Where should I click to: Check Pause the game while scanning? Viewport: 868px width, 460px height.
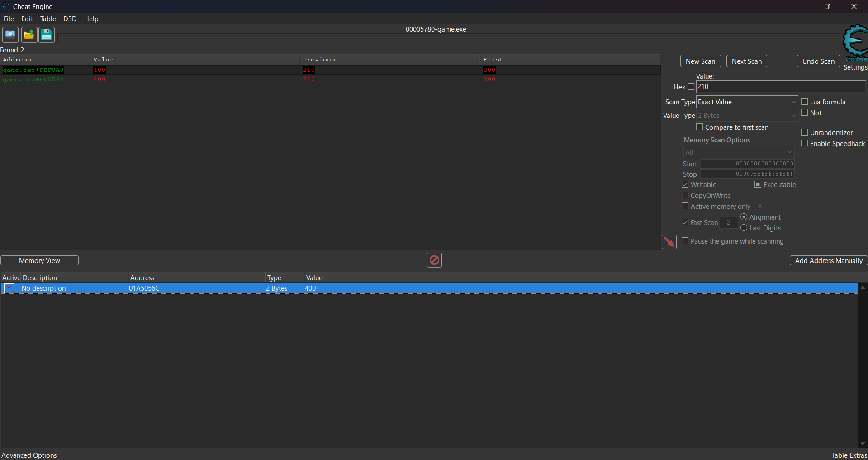coord(685,241)
